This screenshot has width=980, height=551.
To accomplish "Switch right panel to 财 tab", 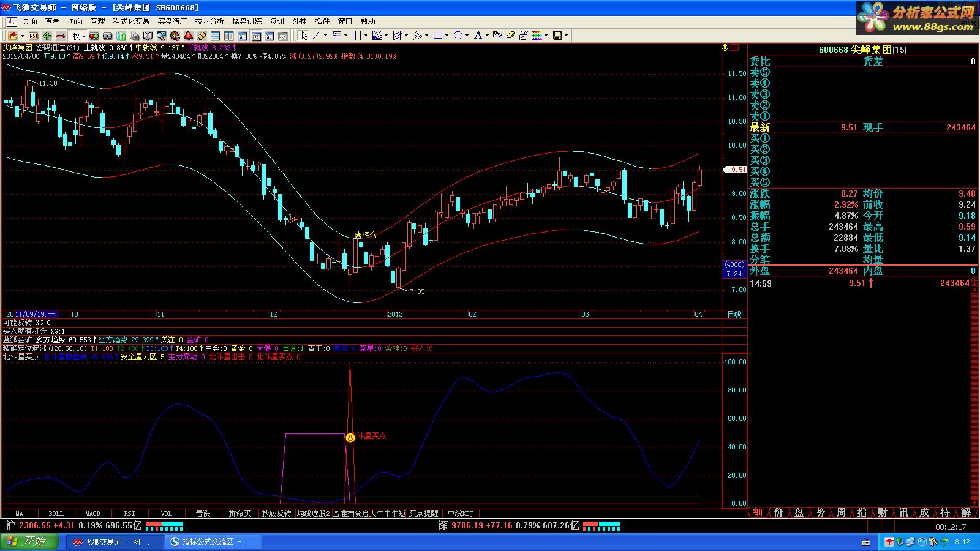I will [x=883, y=512].
